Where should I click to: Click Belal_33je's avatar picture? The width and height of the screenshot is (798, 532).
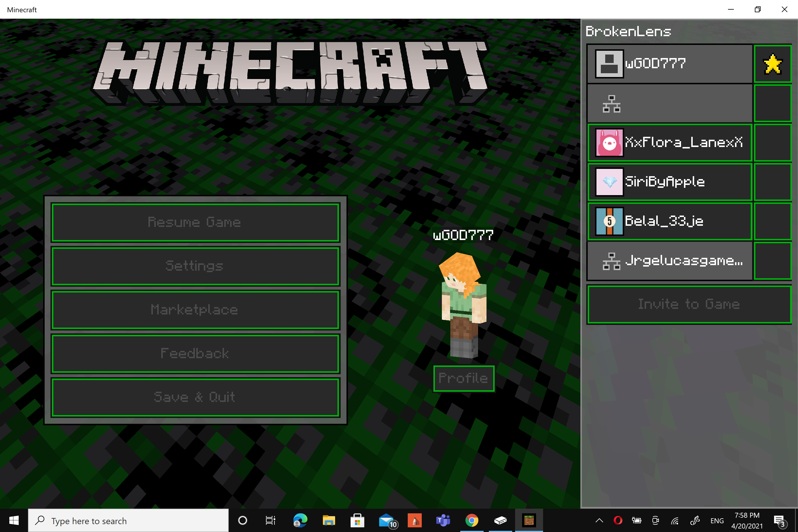pyautogui.click(x=609, y=221)
